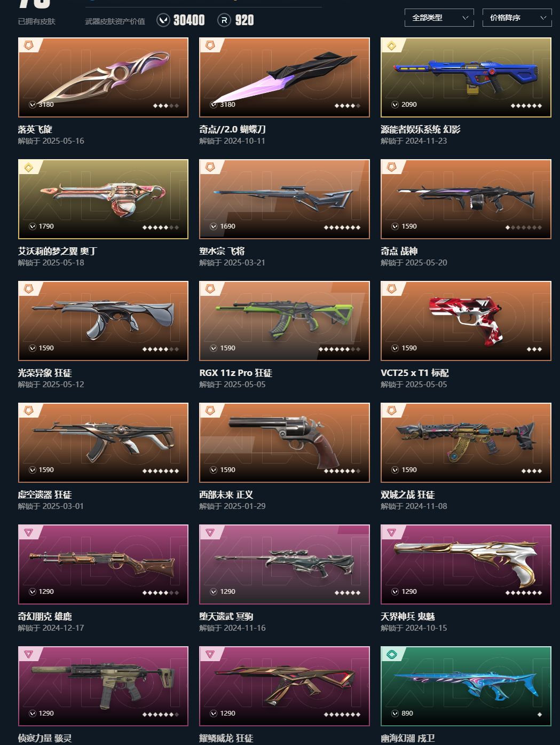Select the 耀鳞威龙 狂徒 skin thumbnail
This screenshot has width=560, height=745.
click(285, 686)
